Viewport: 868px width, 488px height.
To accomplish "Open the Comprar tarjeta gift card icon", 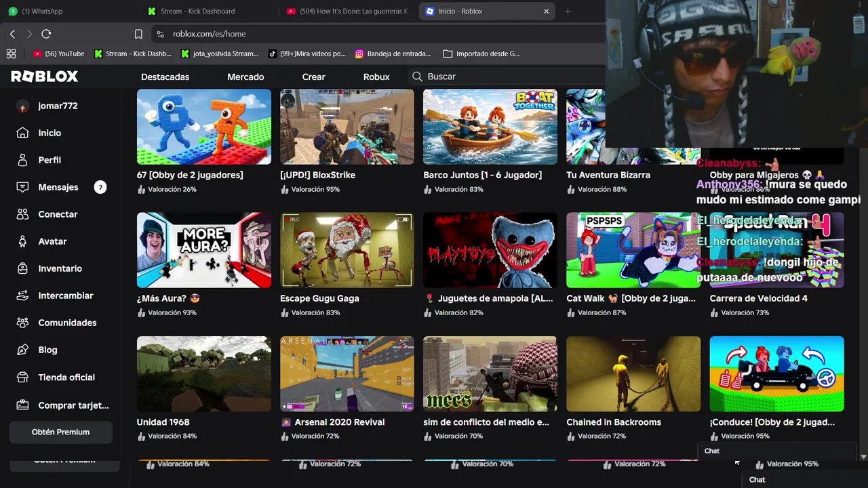I will 22,405.
